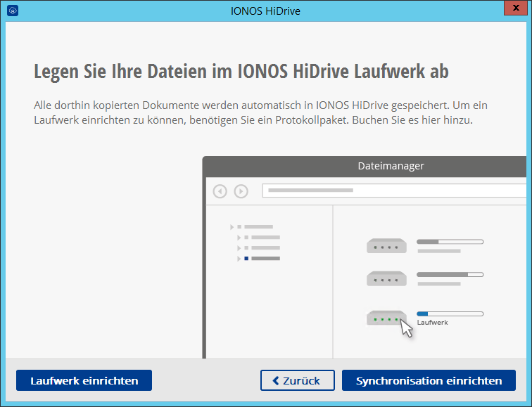Click the illustrated Dateimanager preview image
Viewport: 532px width, 407px height.
[365, 257]
